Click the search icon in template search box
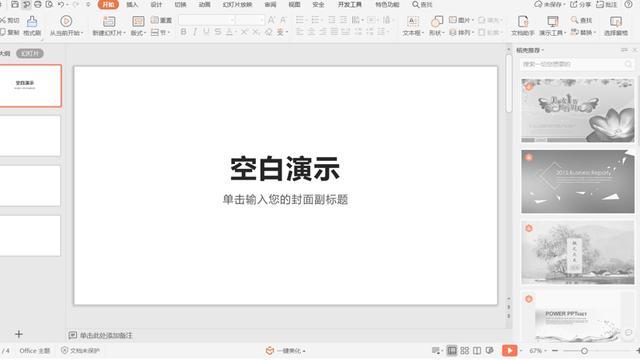 coord(628,64)
